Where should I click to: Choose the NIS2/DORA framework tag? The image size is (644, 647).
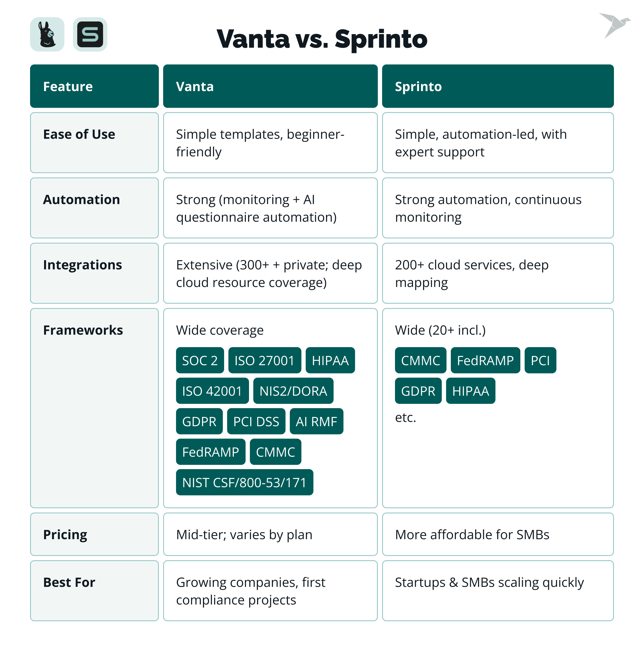point(293,391)
